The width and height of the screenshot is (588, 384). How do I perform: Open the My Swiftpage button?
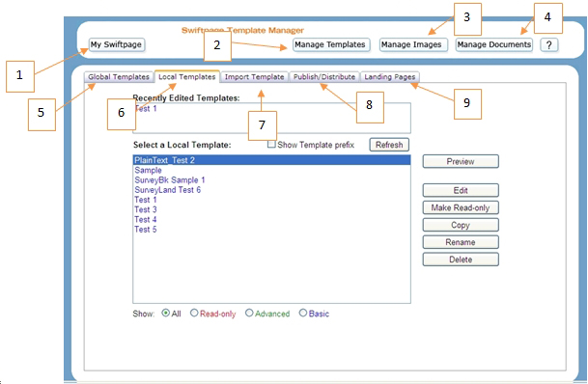coord(117,44)
